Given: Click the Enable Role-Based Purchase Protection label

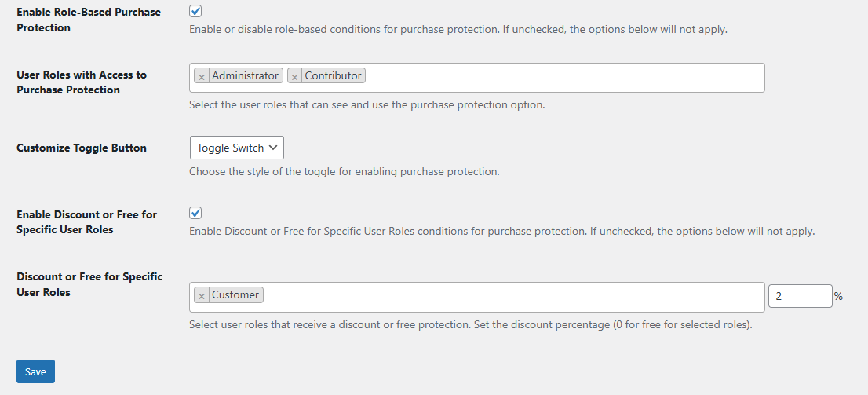Looking at the screenshot, I should 89,20.
